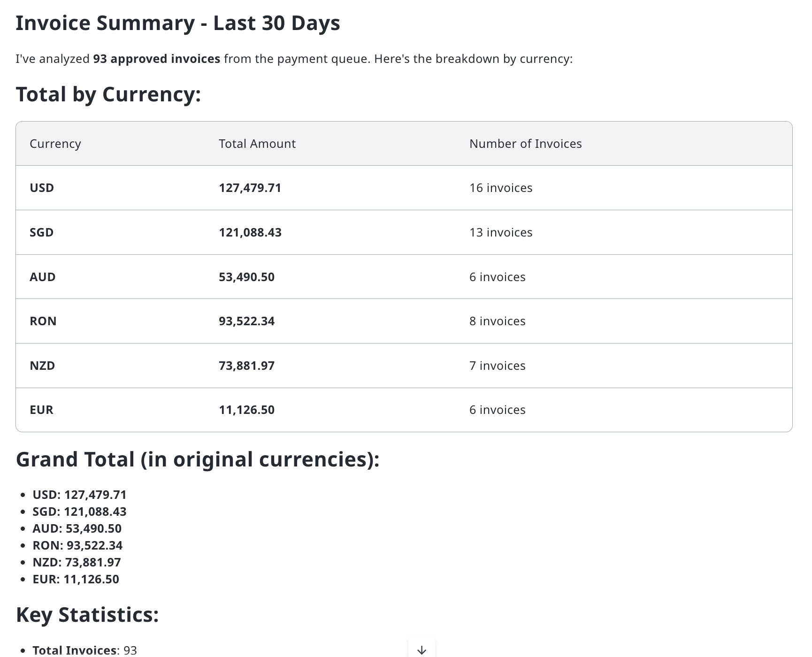Select the AUD currency cell
This screenshot has width=812, height=657.
tap(43, 277)
